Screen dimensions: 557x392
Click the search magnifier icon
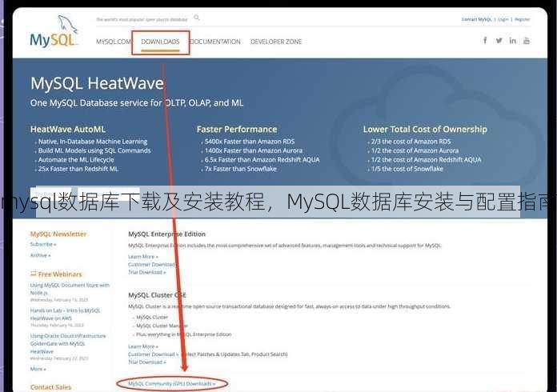click(x=197, y=18)
